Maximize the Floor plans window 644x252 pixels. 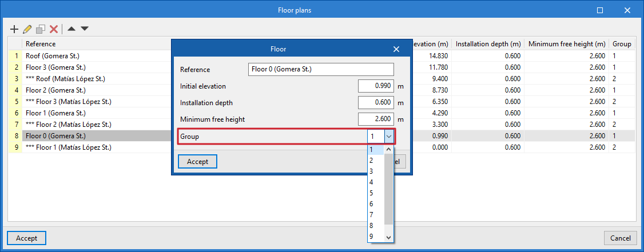coord(600,10)
